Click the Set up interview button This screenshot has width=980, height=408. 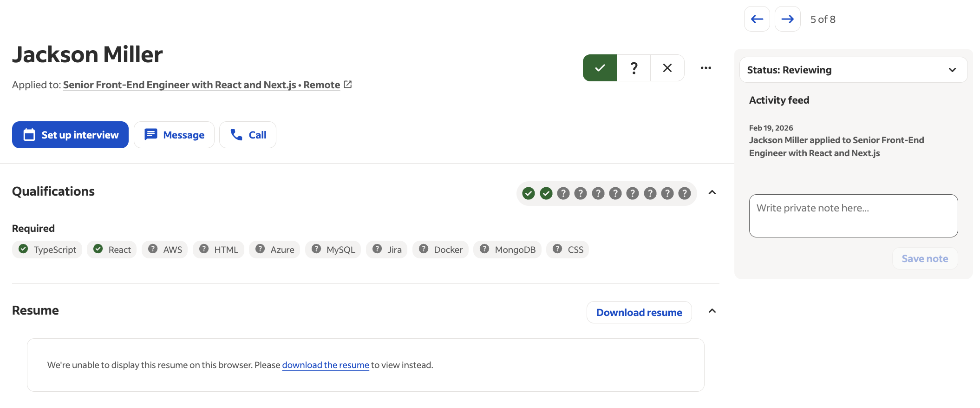point(70,135)
